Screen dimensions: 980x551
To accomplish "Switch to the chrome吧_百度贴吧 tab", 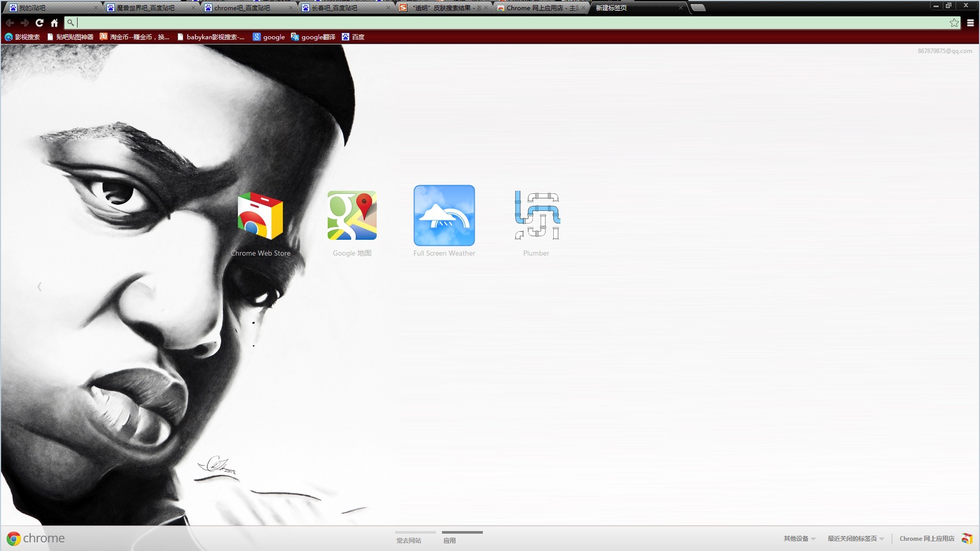I will [x=243, y=8].
